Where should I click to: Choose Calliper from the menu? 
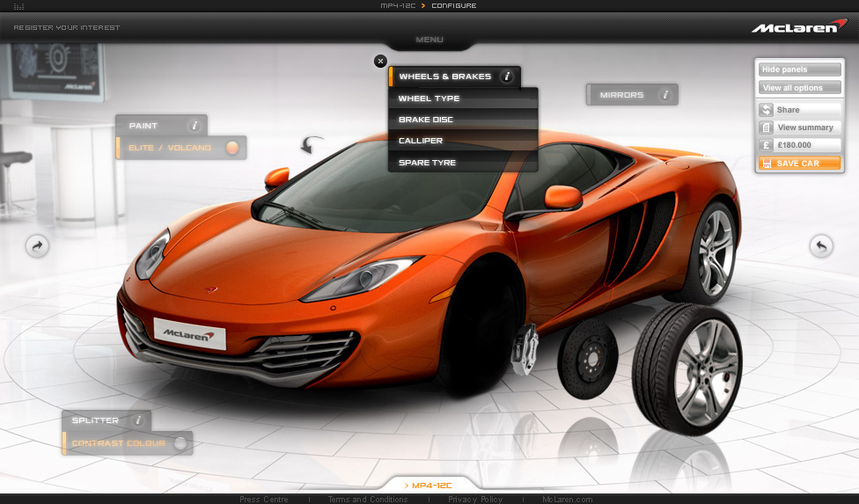463,141
